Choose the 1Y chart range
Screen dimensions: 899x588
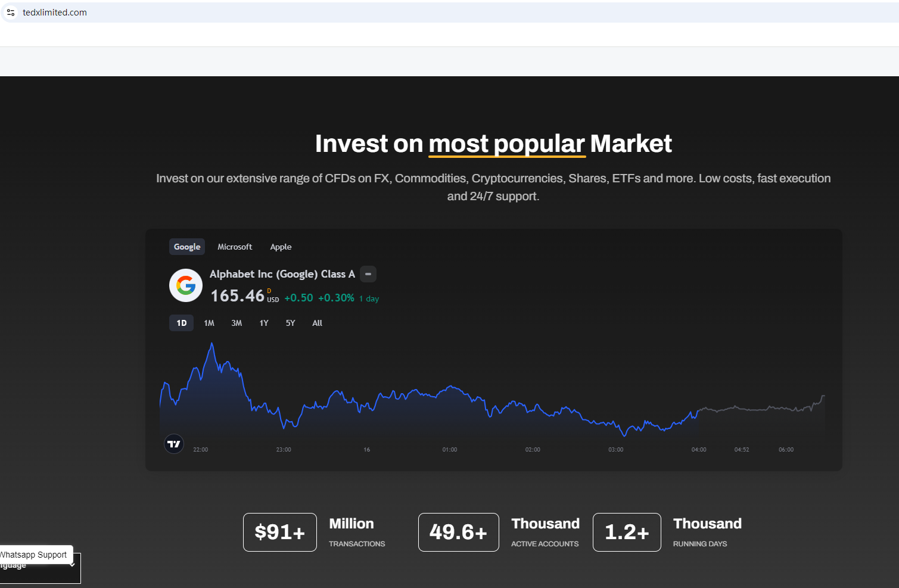[x=264, y=323]
